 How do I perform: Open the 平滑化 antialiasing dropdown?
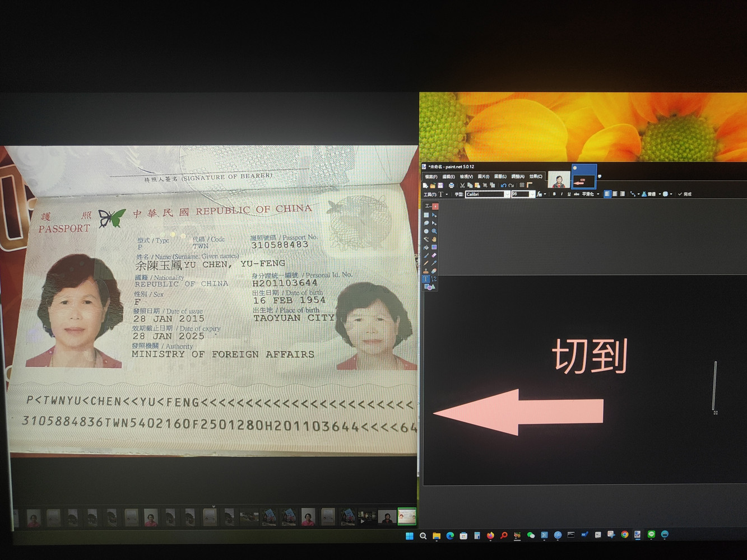pyautogui.click(x=598, y=194)
